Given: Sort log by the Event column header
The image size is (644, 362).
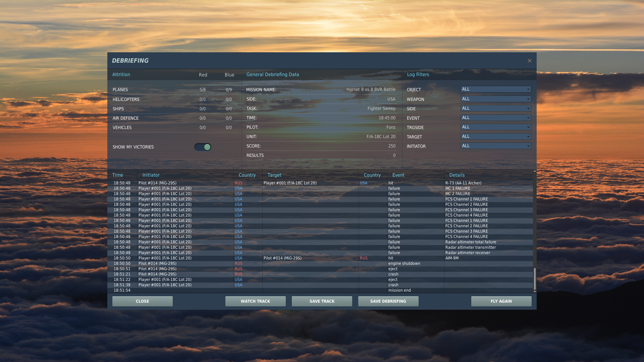Looking at the screenshot, I should tap(398, 175).
